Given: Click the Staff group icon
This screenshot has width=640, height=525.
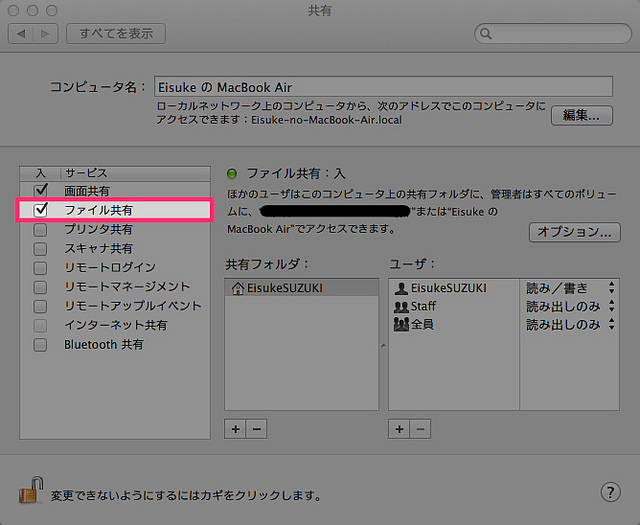Looking at the screenshot, I should coord(401,306).
